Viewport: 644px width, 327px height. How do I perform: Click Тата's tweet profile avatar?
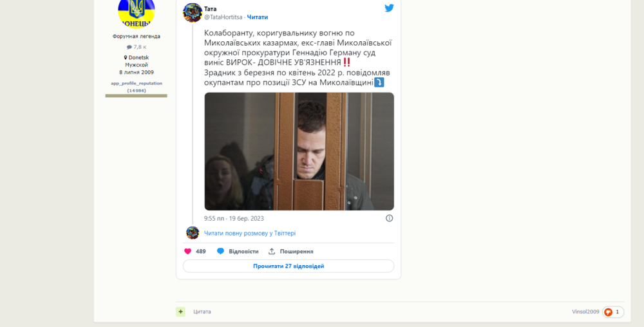coord(192,12)
